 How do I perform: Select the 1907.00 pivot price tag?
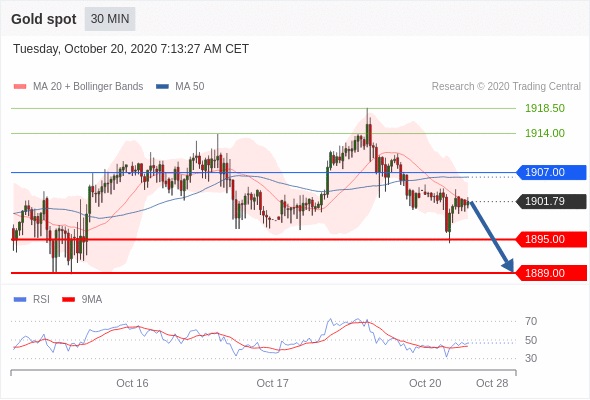pos(551,172)
